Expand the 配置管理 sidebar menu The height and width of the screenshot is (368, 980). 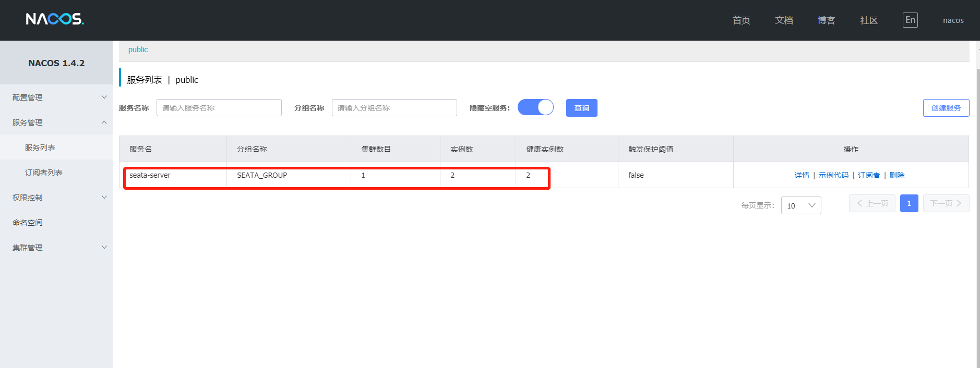tap(56, 97)
